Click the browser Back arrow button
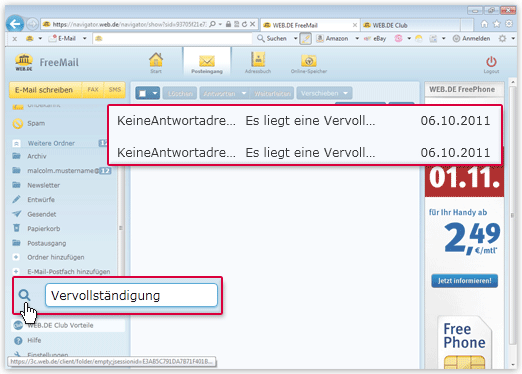This screenshot has width=522, height=374. coord(15,24)
